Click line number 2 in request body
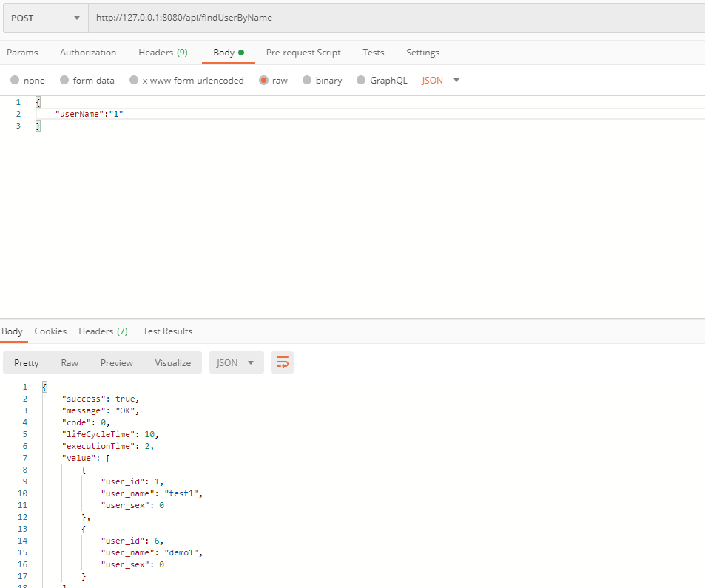This screenshot has height=588, width=705. 18,113
